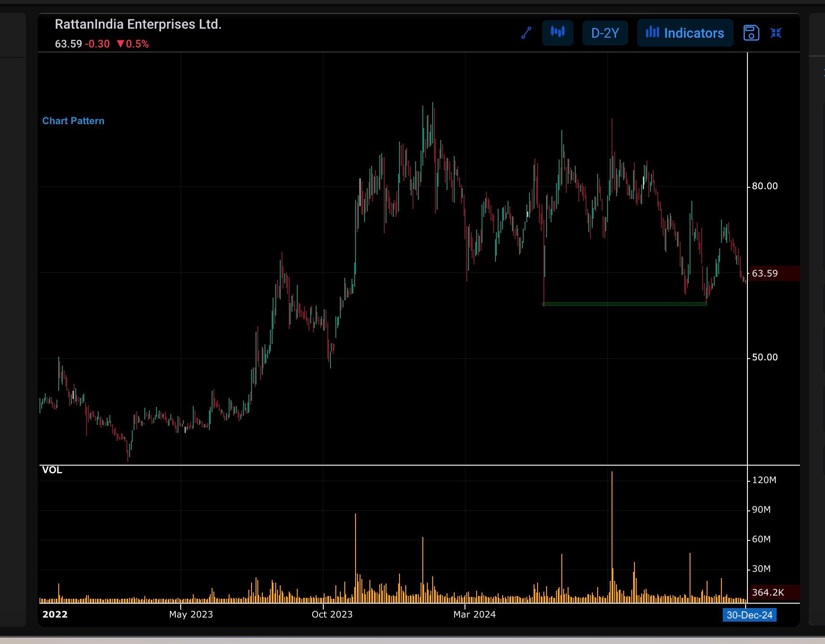Screen dimensions: 825x644
Task: Collapse the chart with the minimize arrows icon
Action: click(x=776, y=33)
